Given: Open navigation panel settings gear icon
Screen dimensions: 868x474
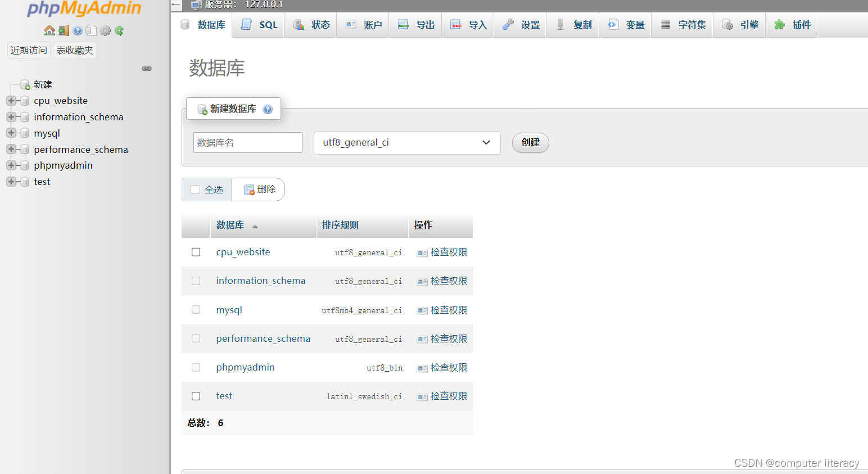Looking at the screenshot, I should [x=105, y=30].
